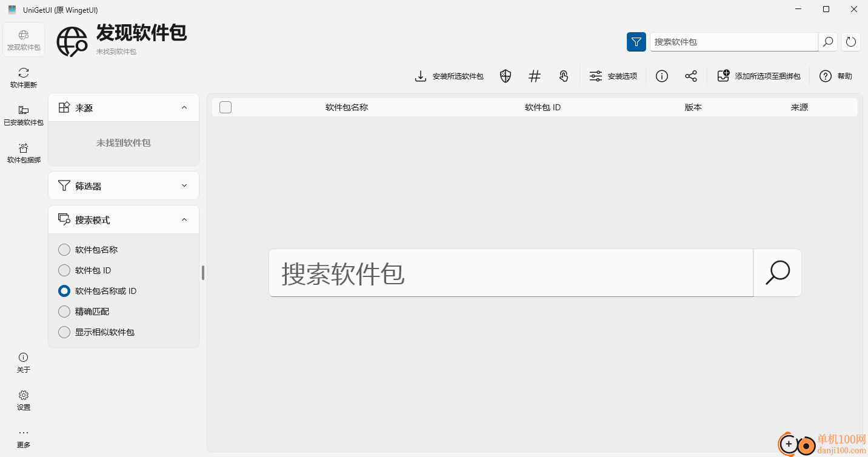Open the 关于 page
868x457 pixels.
tap(24, 362)
